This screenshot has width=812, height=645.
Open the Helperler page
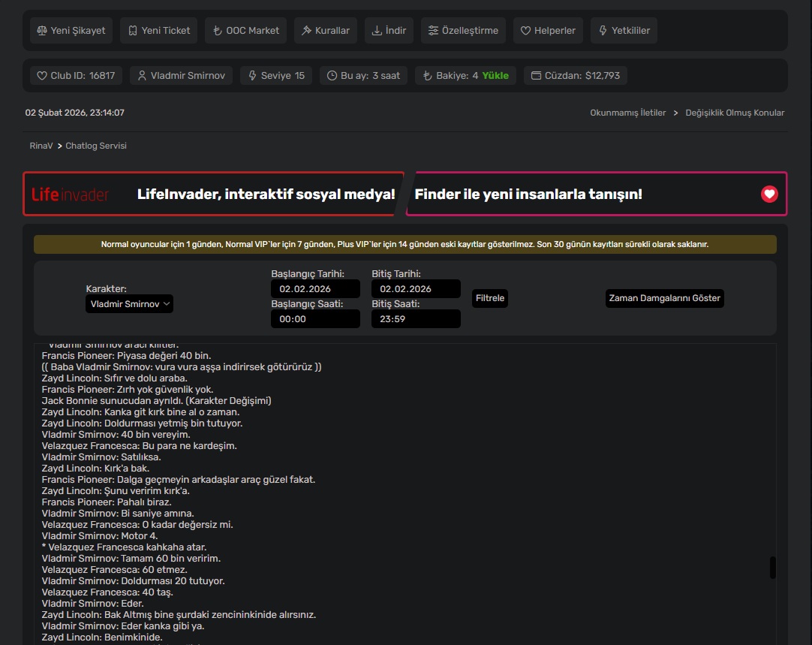(548, 31)
